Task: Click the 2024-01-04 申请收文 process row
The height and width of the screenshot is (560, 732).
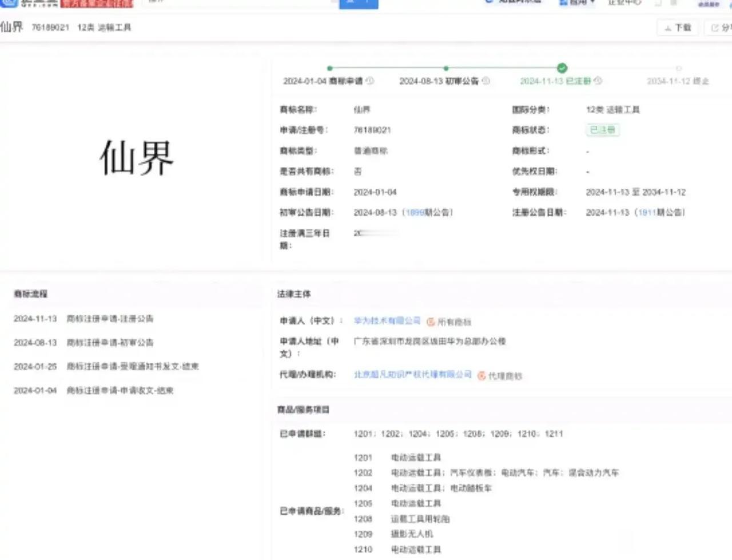Action: pyautogui.click(x=94, y=391)
